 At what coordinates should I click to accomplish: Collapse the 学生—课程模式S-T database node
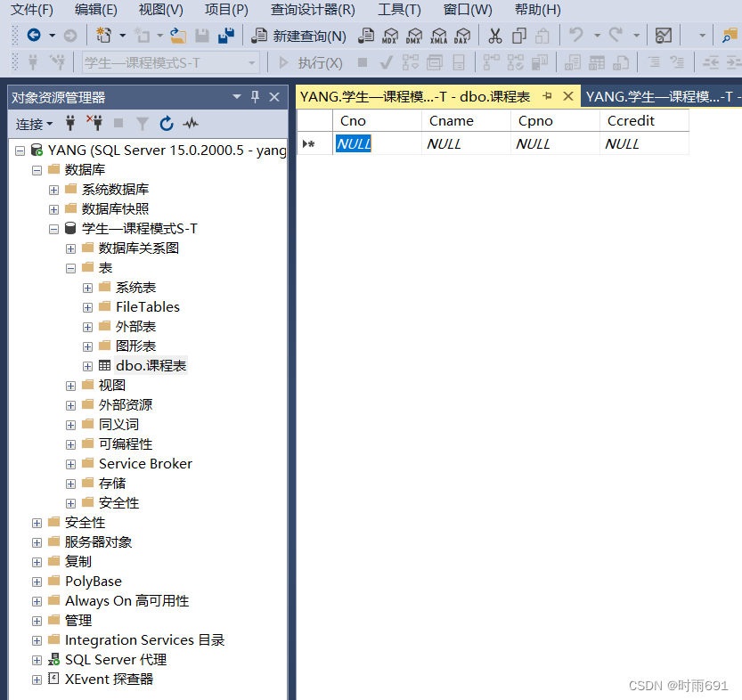click(54, 230)
